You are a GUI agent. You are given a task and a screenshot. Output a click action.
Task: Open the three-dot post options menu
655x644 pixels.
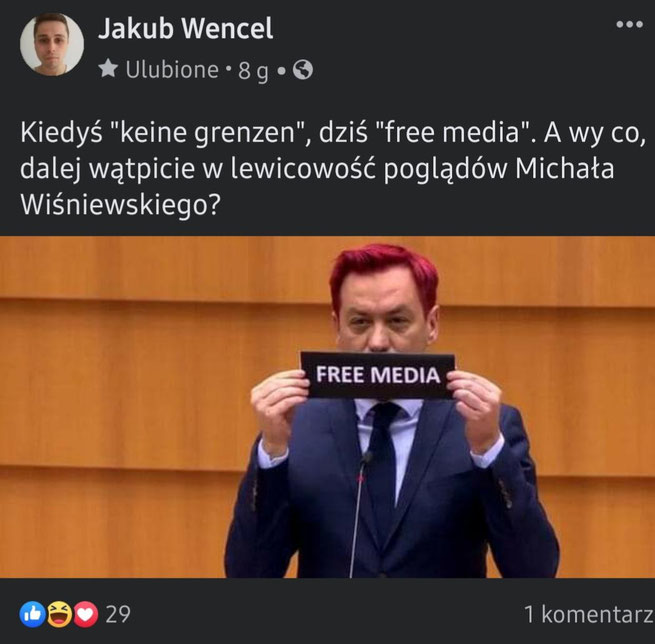pos(630,25)
